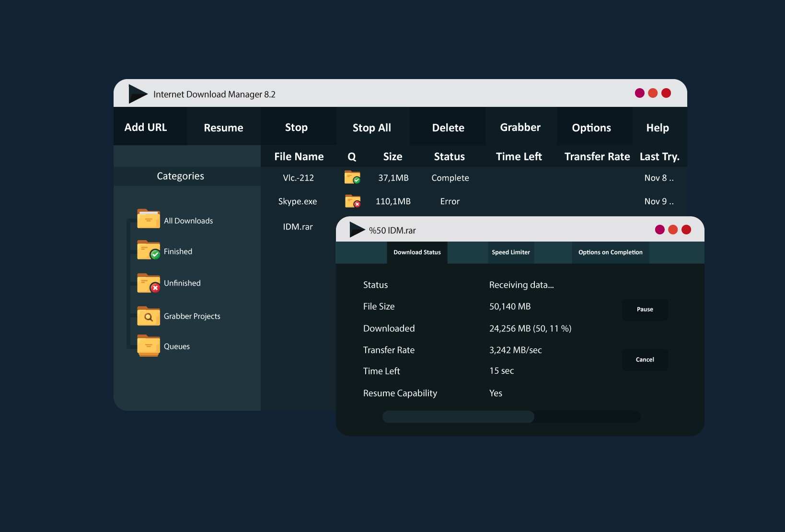Switch to the Speed Limiter tab
The height and width of the screenshot is (532, 785).
click(x=510, y=253)
